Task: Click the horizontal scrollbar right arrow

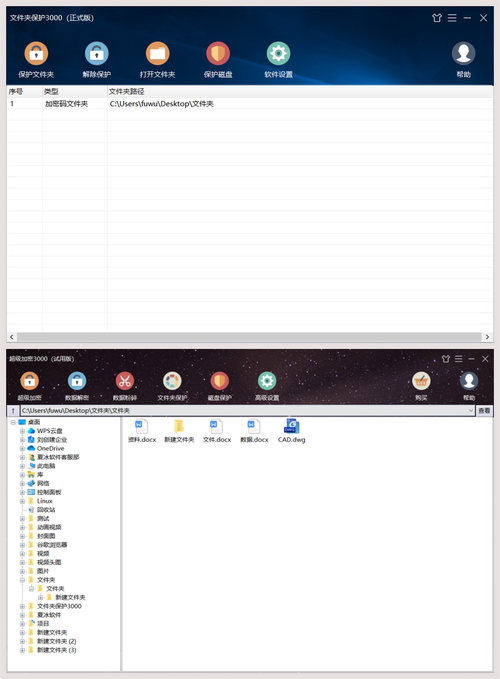Action: coord(487,337)
